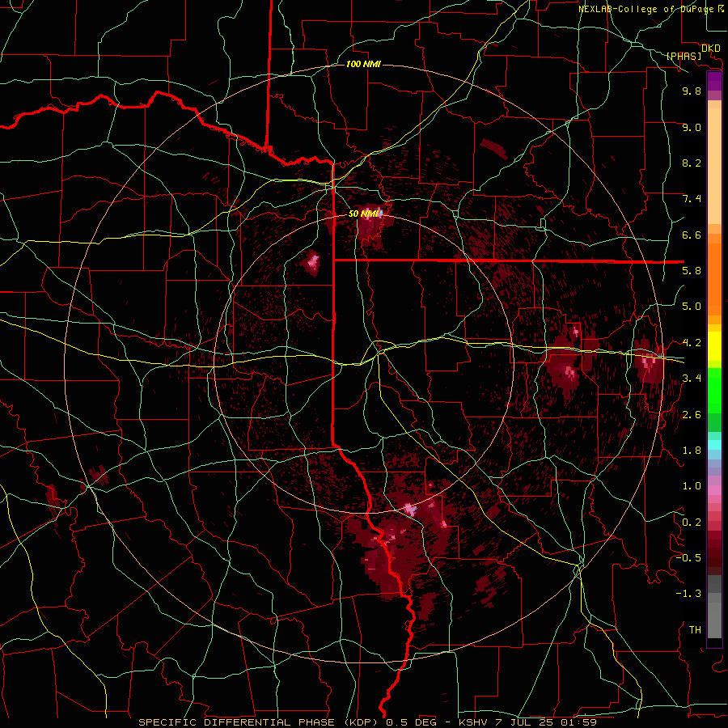Click the 5.8 legend value
Image resolution: width=728 pixels, height=728 pixels.
(692, 271)
